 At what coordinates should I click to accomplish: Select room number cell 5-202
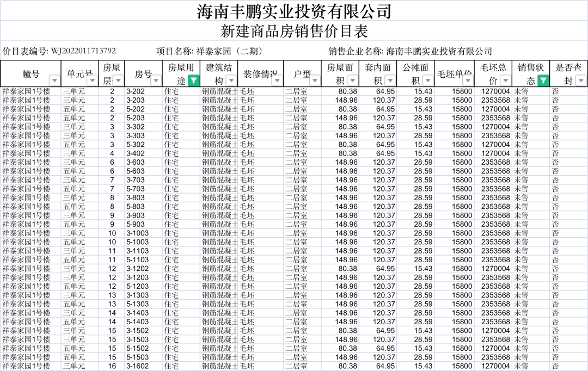click(x=143, y=109)
